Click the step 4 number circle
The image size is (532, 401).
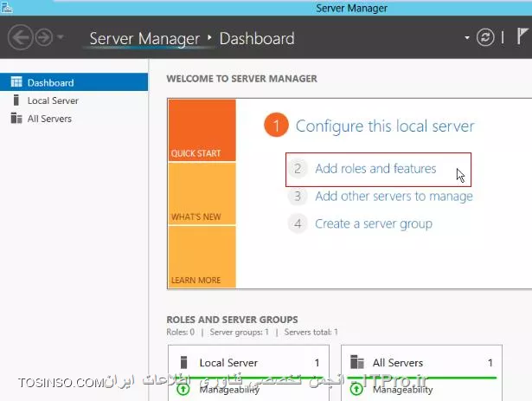pyautogui.click(x=298, y=223)
